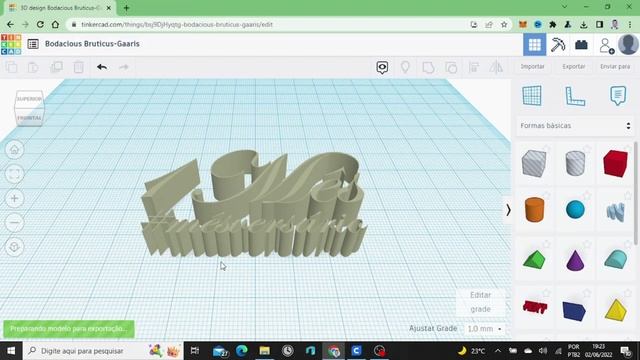Click the Enviar para button

(615, 67)
